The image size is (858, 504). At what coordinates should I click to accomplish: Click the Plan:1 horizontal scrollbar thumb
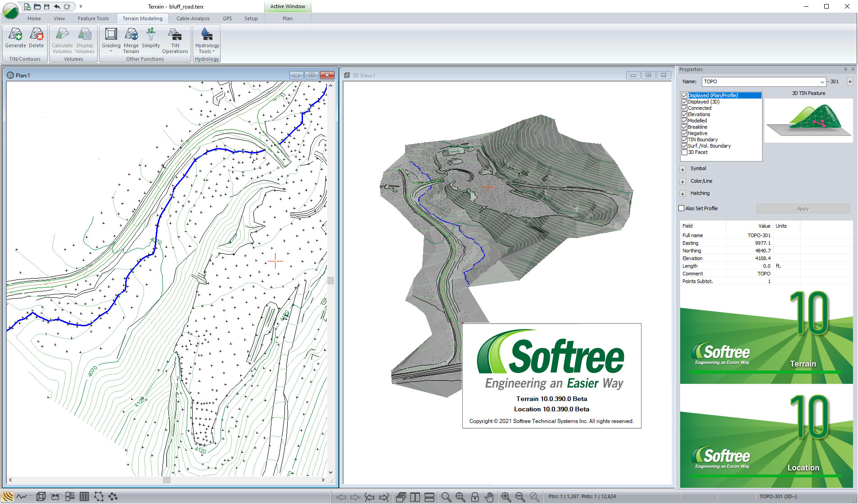167,480
